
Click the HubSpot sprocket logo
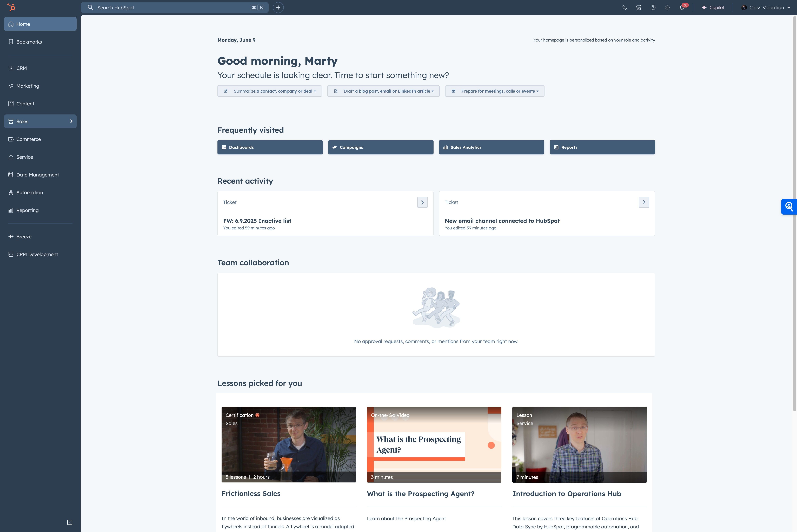[11, 7]
